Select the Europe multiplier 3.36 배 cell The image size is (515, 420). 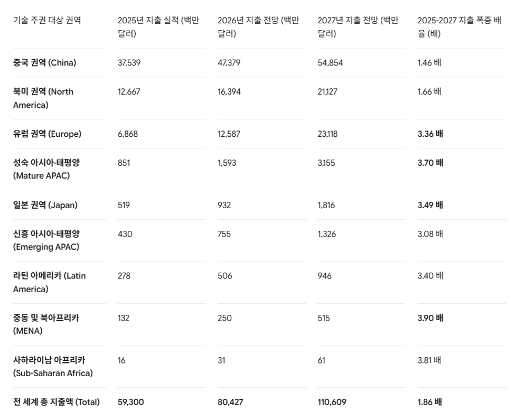430,134
